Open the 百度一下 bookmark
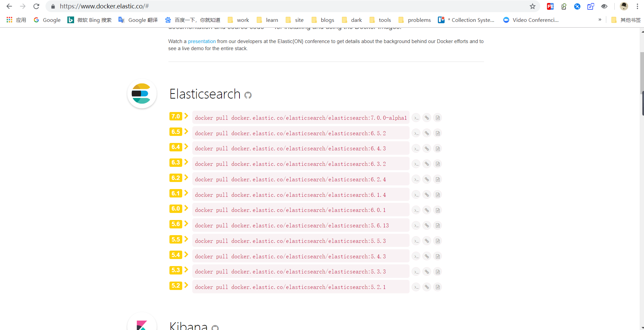Image resolution: width=644 pixels, height=330 pixels. (x=192, y=20)
